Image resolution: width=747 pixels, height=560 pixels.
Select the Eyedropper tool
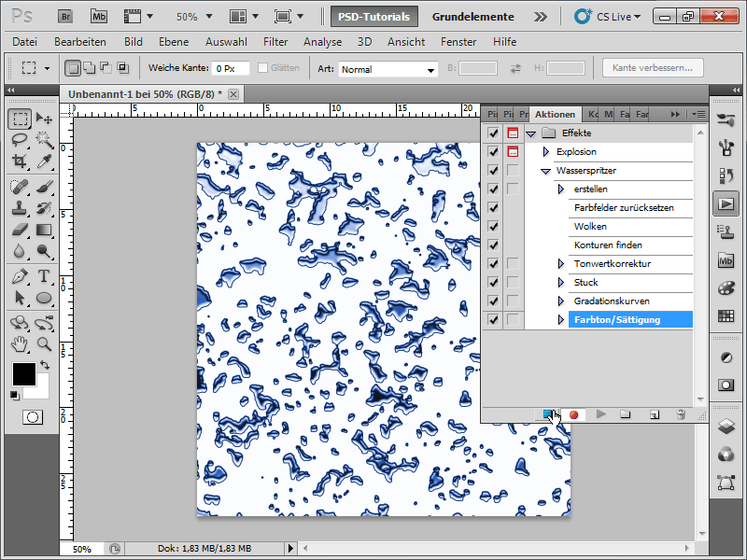tap(44, 161)
